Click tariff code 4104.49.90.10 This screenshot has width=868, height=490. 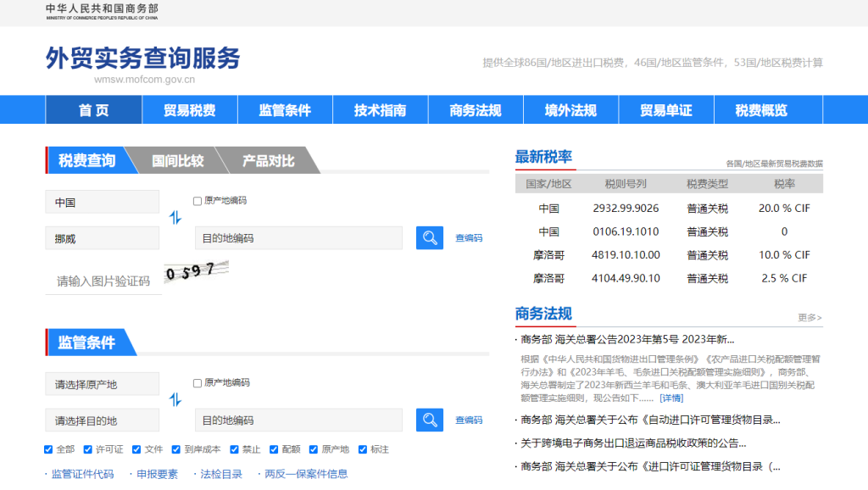pos(626,278)
